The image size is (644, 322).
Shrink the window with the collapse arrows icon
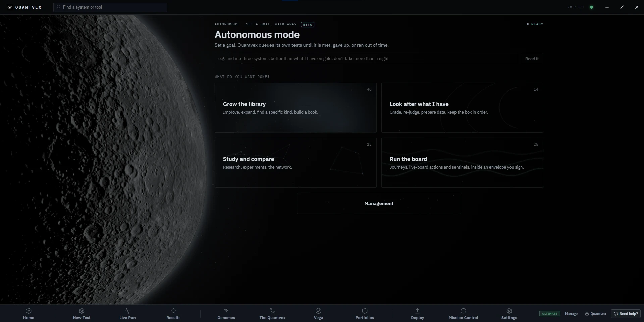622,7
